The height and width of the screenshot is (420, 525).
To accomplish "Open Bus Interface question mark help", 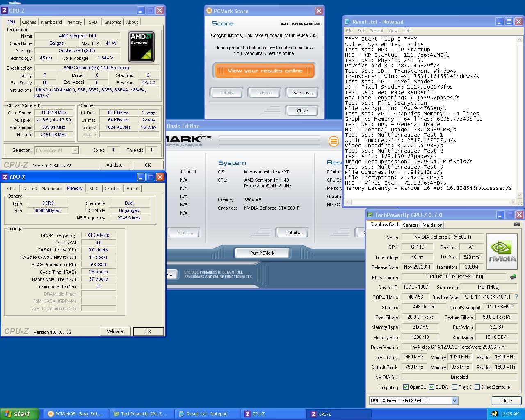I will pyautogui.click(x=516, y=297).
